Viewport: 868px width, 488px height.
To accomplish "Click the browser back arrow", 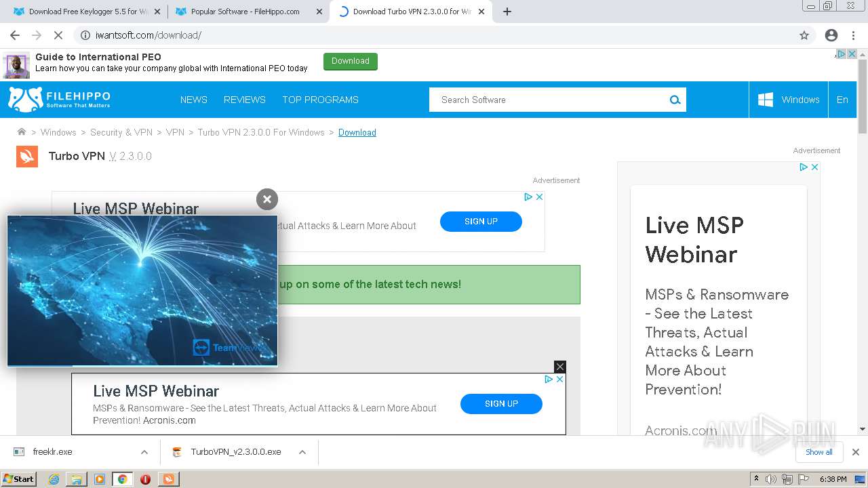I will (15, 35).
